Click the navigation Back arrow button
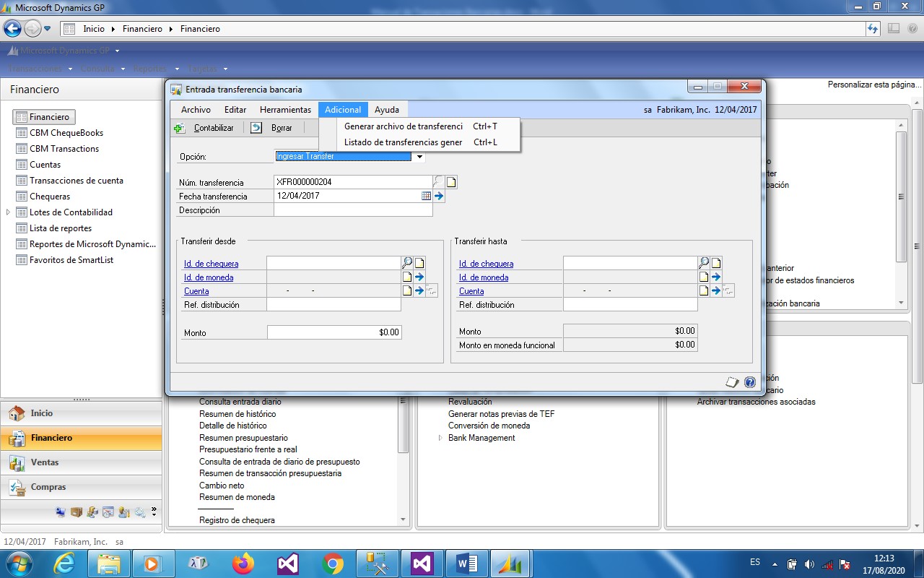 (x=12, y=29)
